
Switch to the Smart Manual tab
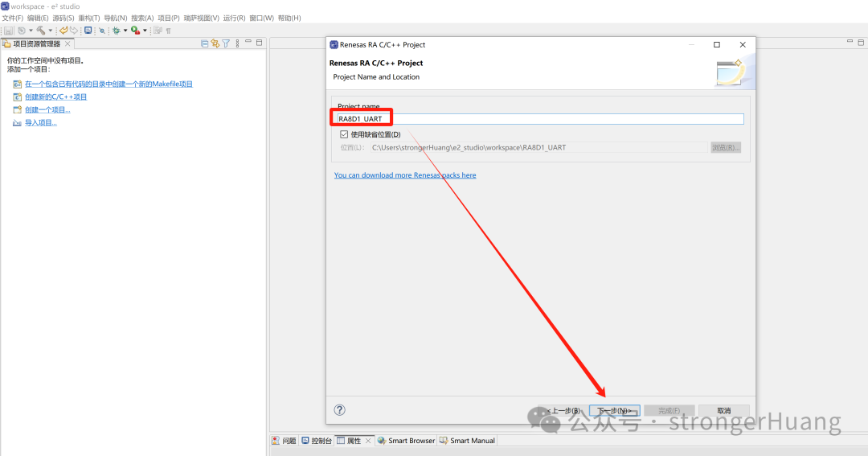(467, 441)
